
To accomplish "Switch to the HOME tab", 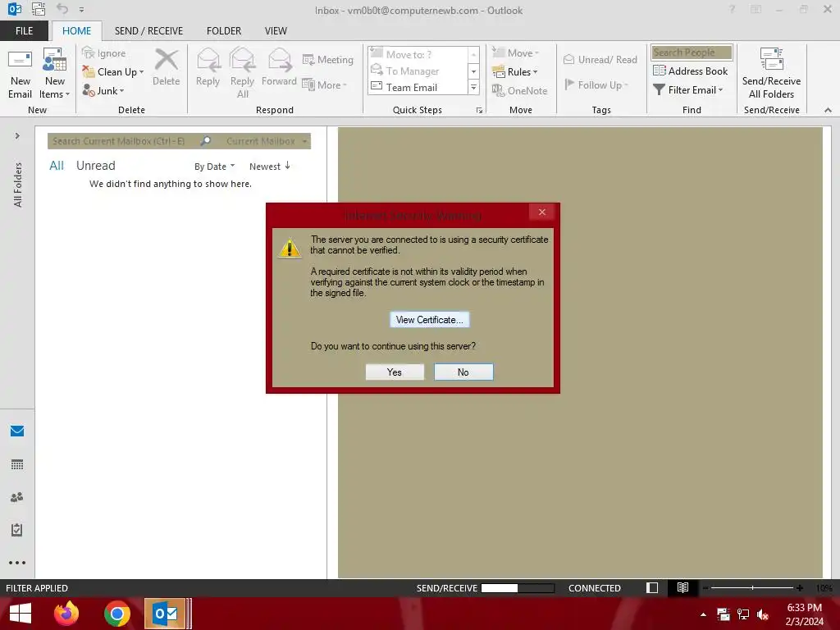I will pos(76,31).
